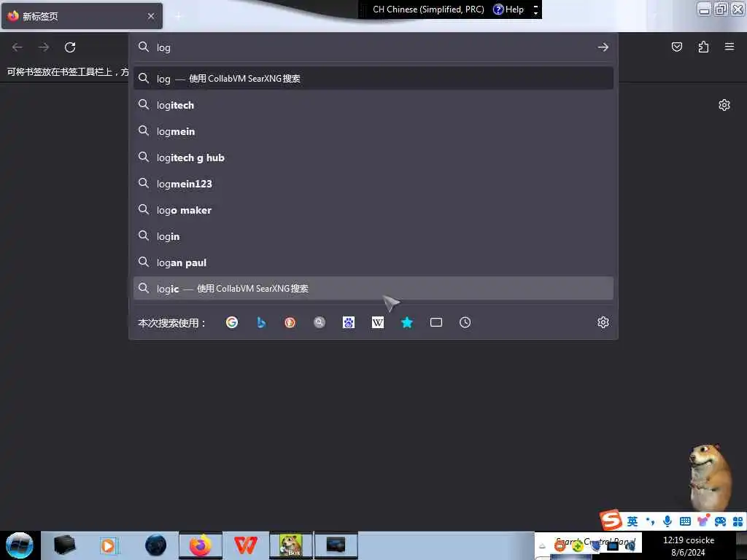Viewport: 747px width, 560px height.
Task: Choose the logo maker suggestion
Action: tap(373, 209)
